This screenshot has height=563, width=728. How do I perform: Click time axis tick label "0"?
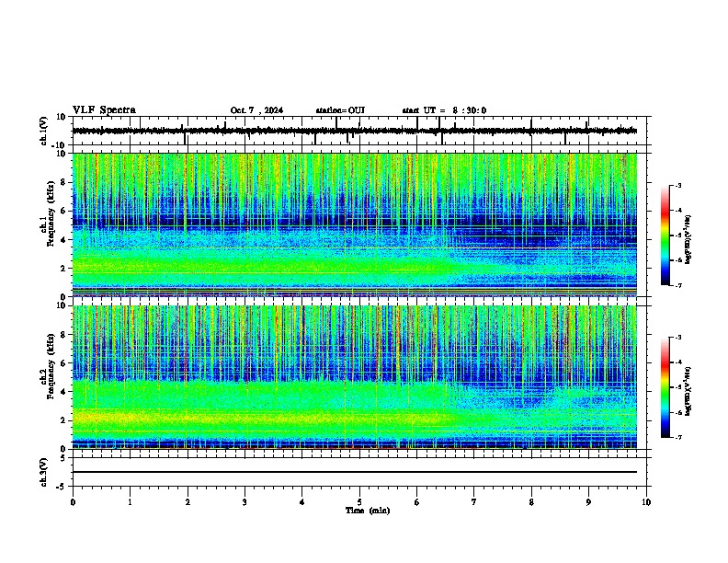point(73,502)
